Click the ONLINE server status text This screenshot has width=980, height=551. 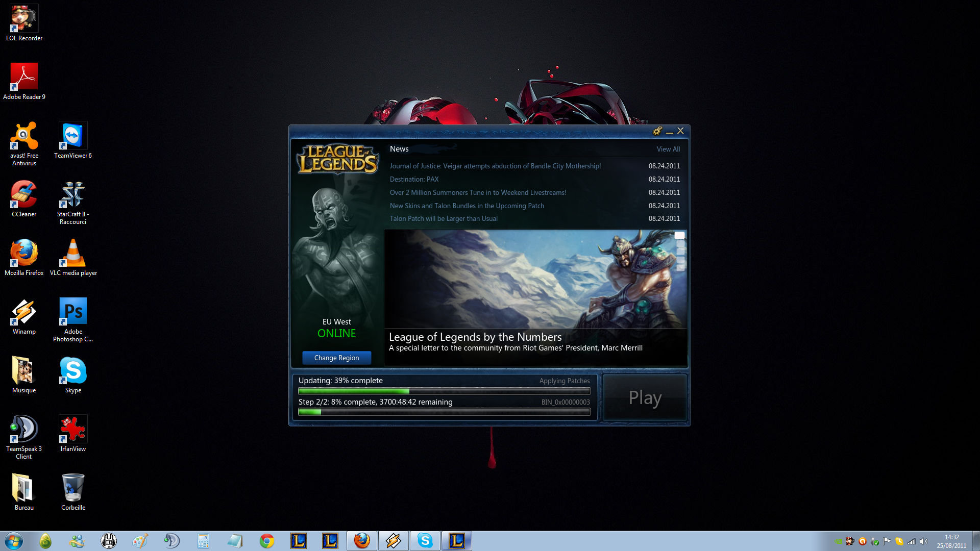336,334
